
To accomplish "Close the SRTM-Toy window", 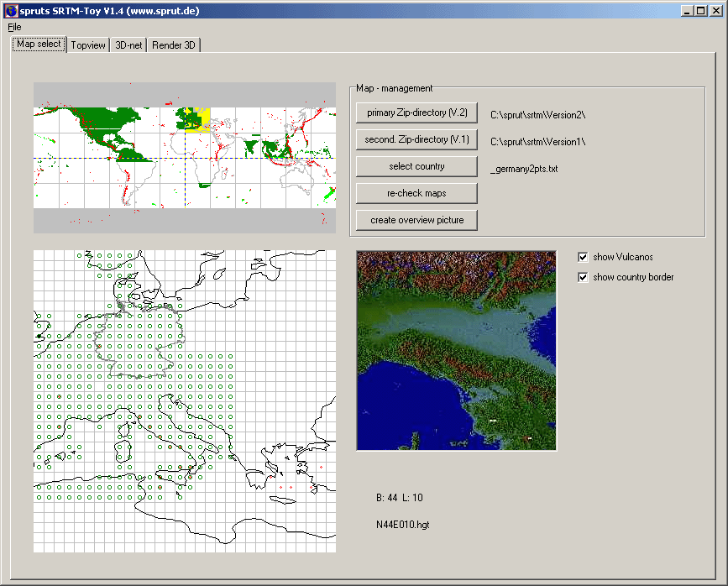I will 716,11.
